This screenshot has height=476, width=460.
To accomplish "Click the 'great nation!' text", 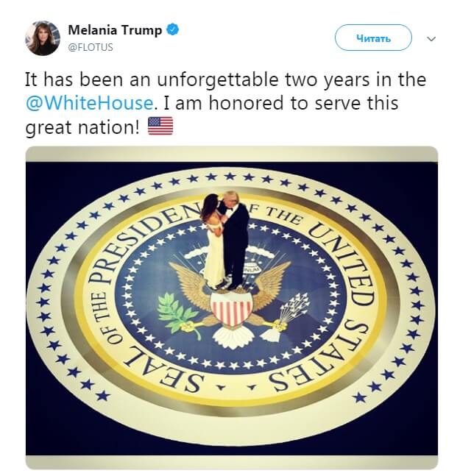I will (x=82, y=127).
